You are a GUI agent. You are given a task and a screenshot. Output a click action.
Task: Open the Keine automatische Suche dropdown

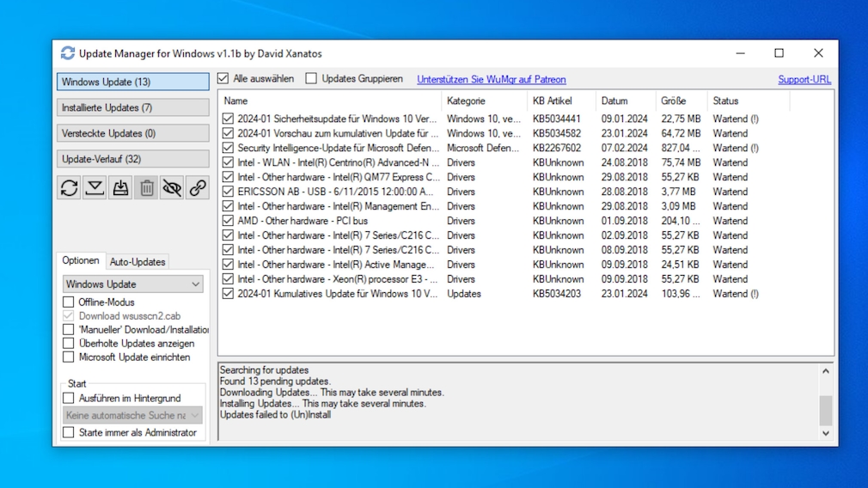[x=133, y=415]
